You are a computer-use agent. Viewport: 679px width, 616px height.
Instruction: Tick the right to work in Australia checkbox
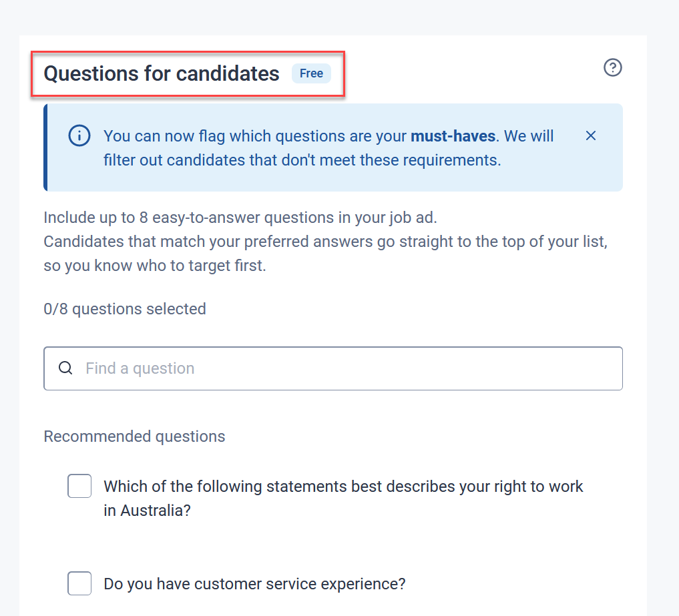(79, 486)
